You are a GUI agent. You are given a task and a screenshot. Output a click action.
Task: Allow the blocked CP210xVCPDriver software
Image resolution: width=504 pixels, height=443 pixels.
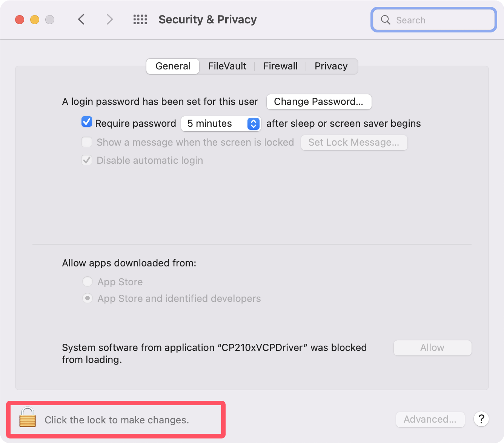432,348
